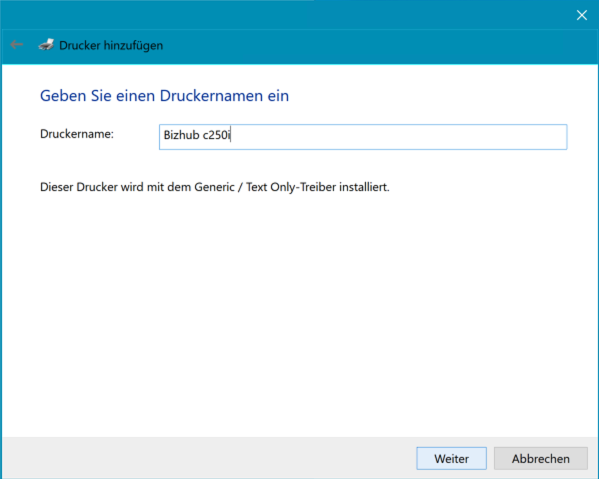Continue with the Weiter button
This screenshot has width=599, height=479.
452,458
